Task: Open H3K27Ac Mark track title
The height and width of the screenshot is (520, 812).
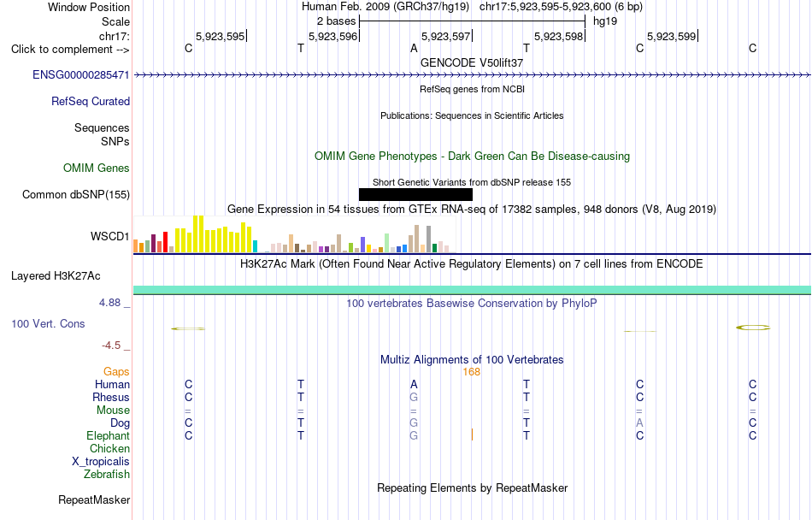Action: point(471,264)
